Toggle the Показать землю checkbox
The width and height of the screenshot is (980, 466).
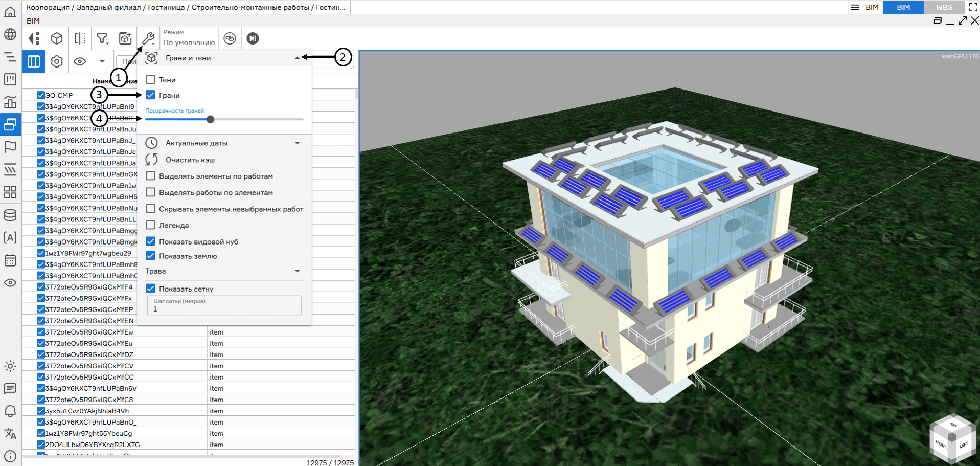pos(151,256)
